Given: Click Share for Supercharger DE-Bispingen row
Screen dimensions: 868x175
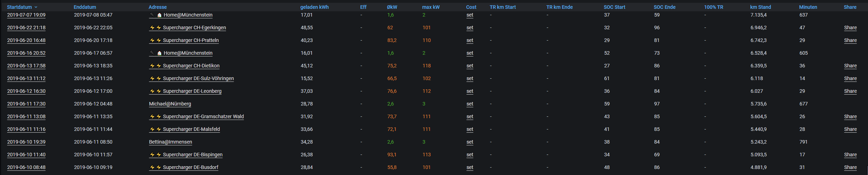Looking at the screenshot, I should coord(850,155).
